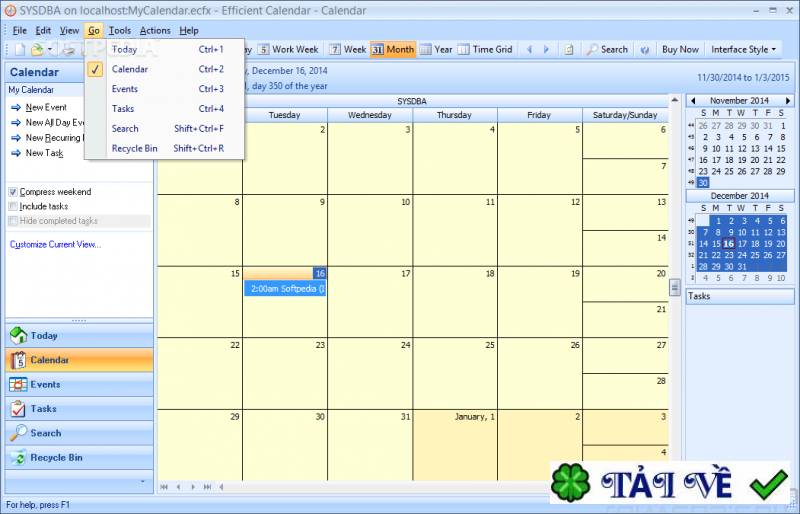Click the Tasks panel header
The height and width of the screenshot is (514, 800).
click(740, 296)
